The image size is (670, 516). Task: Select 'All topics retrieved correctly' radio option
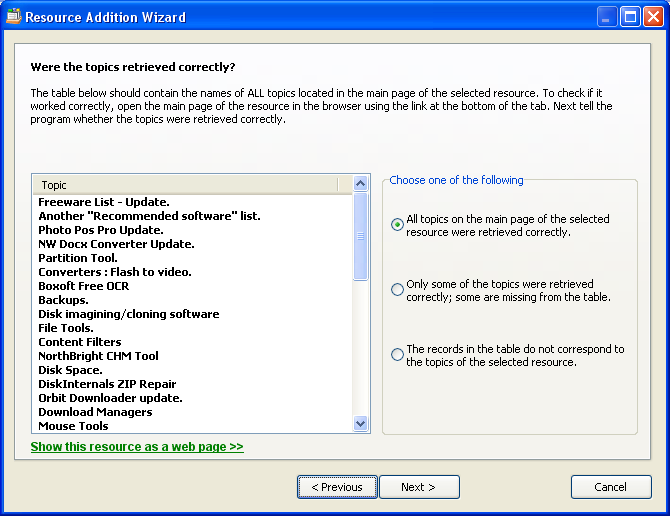[398, 225]
